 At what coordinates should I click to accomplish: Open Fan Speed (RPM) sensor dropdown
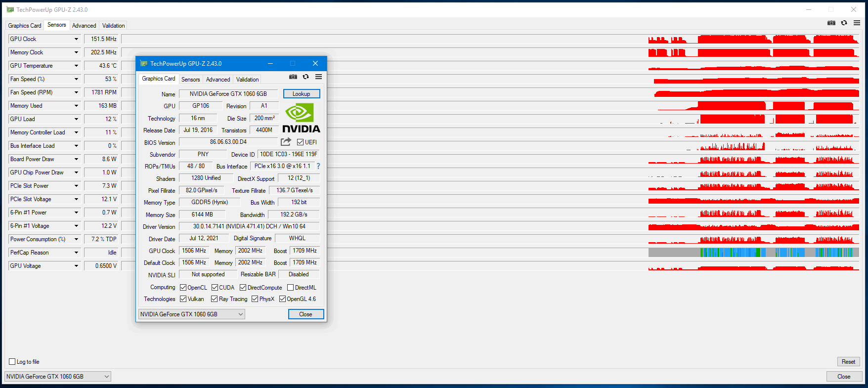click(76, 92)
